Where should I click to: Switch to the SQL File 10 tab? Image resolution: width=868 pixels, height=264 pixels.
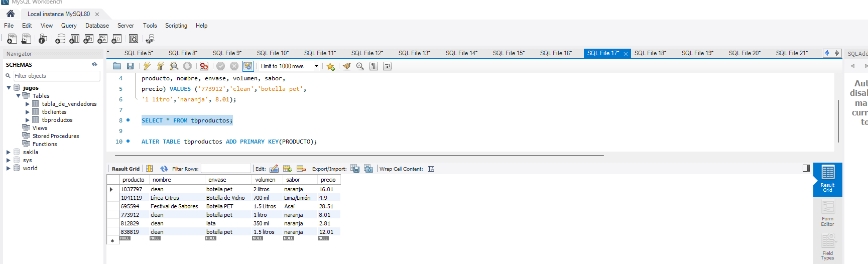273,53
